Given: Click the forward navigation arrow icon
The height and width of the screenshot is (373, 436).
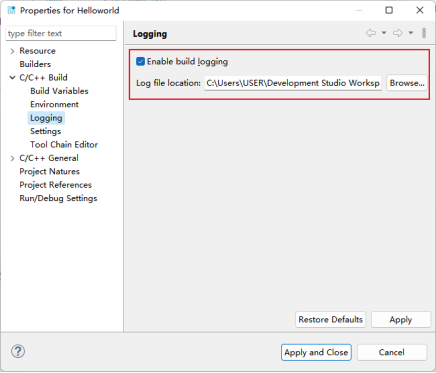Looking at the screenshot, I should pyautogui.click(x=398, y=33).
